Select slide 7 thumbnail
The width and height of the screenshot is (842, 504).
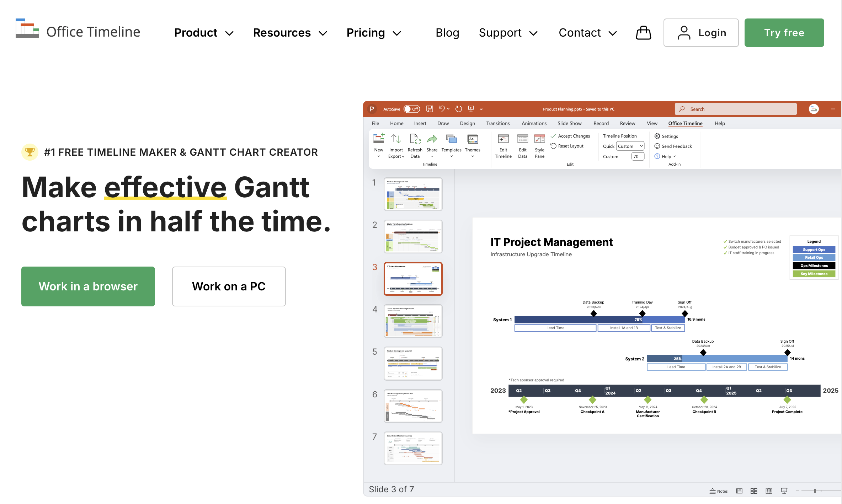click(x=413, y=448)
